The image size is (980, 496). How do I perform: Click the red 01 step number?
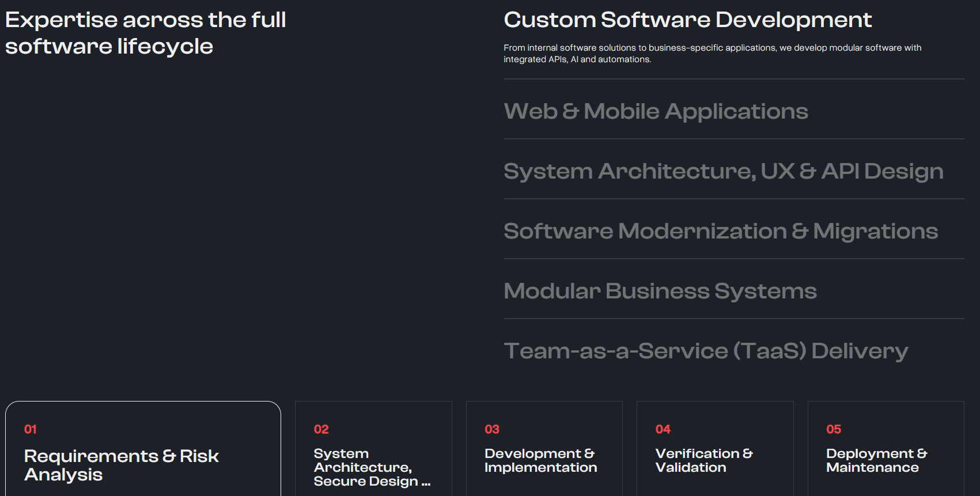(31, 429)
